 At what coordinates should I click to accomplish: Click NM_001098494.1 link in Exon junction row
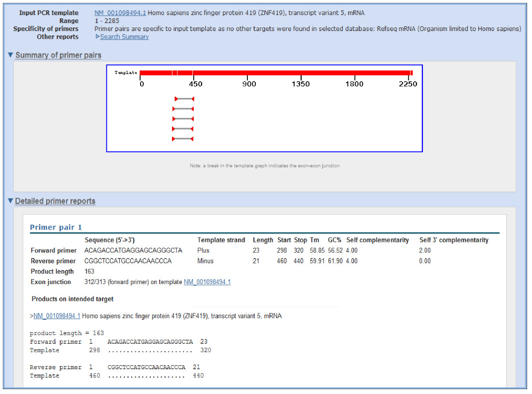207,282
